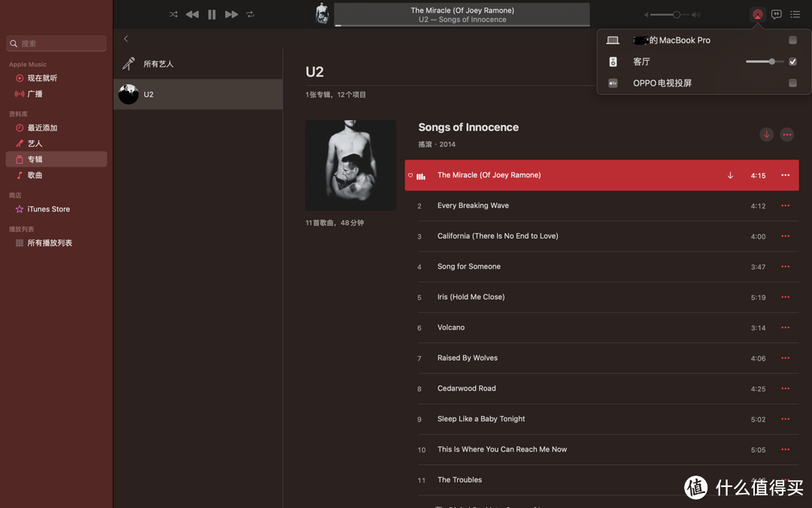
Task: Open more options for Song for Someone
Action: (785, 266)
